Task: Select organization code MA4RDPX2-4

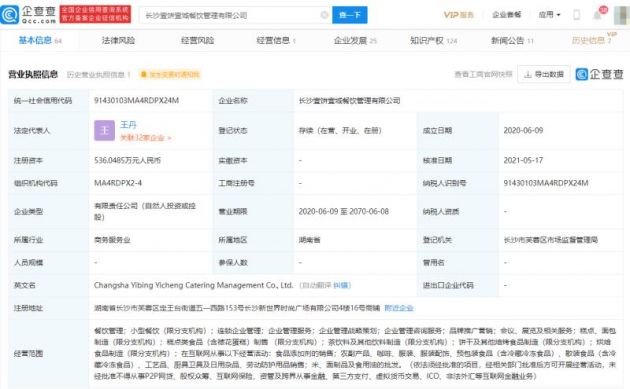Action: [x=118, y=183]
